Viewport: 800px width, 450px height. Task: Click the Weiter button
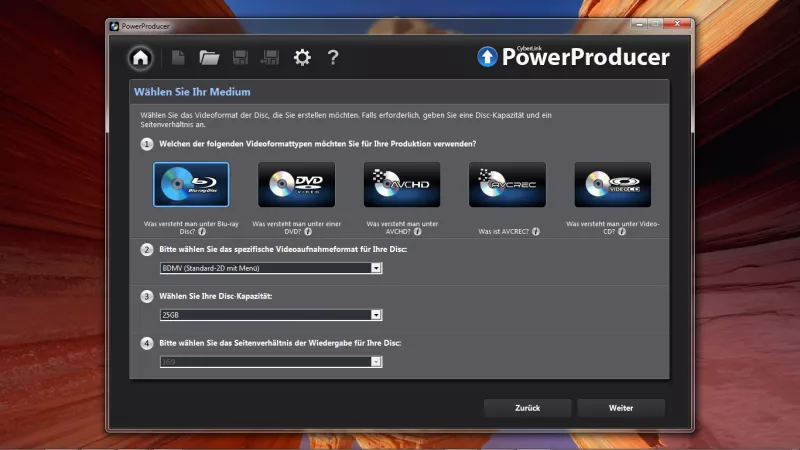point(621,408)
